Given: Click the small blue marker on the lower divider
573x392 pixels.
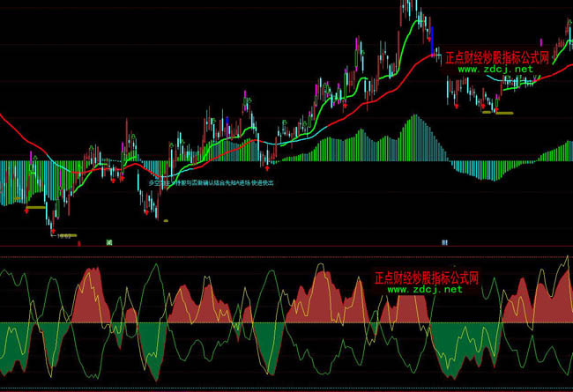Looking at the screenshot, I should coord(445,240).
